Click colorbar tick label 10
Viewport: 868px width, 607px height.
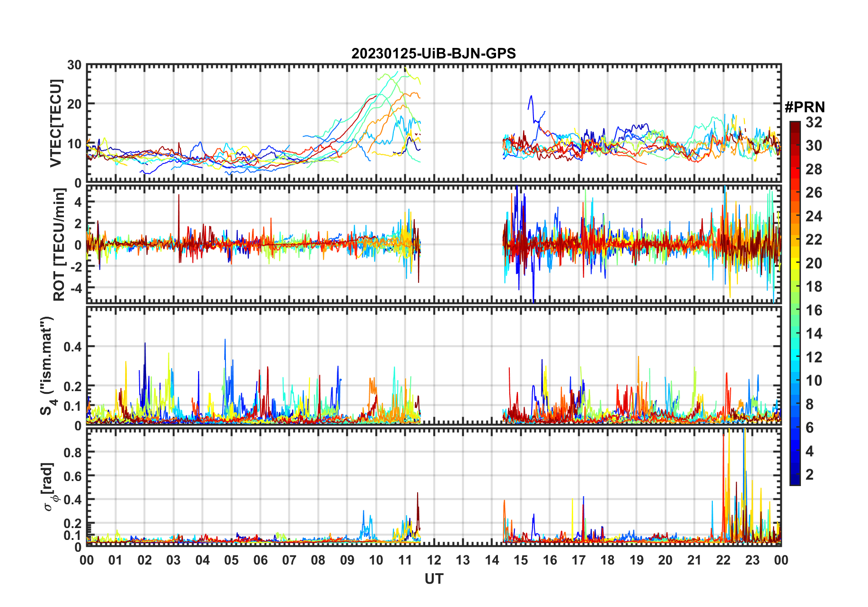tap(814, 381)
